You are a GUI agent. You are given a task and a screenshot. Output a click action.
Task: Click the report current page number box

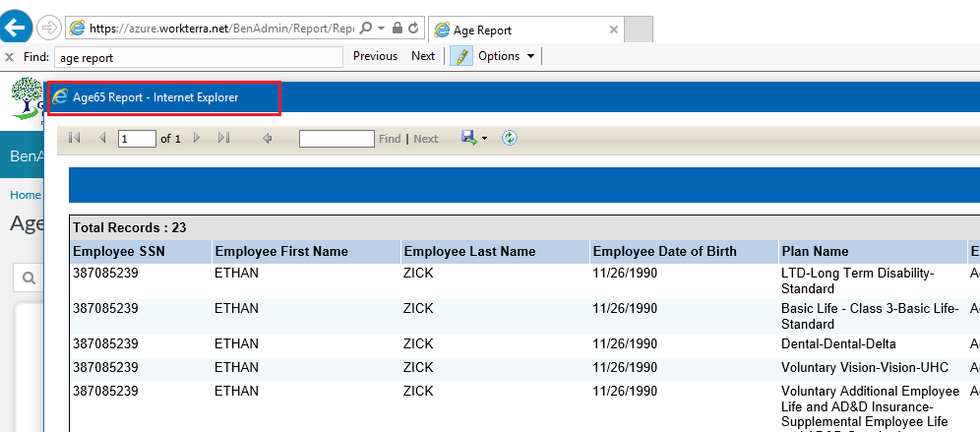(x=137, y=139)
